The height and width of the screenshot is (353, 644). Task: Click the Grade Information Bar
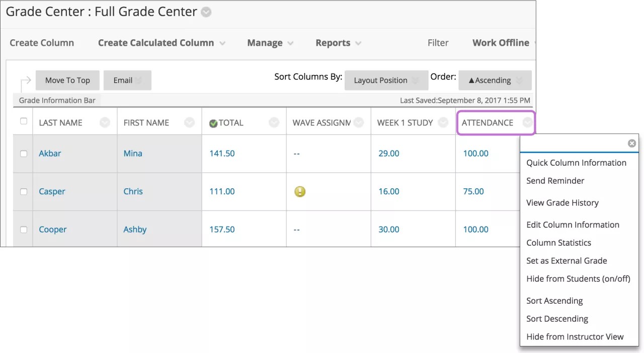(x=56, y=100)
